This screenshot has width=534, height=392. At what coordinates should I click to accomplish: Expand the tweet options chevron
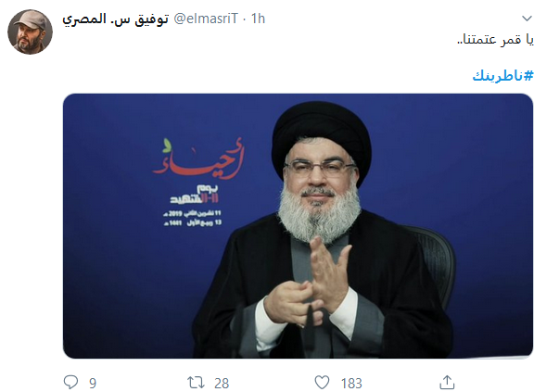point(527,19)
